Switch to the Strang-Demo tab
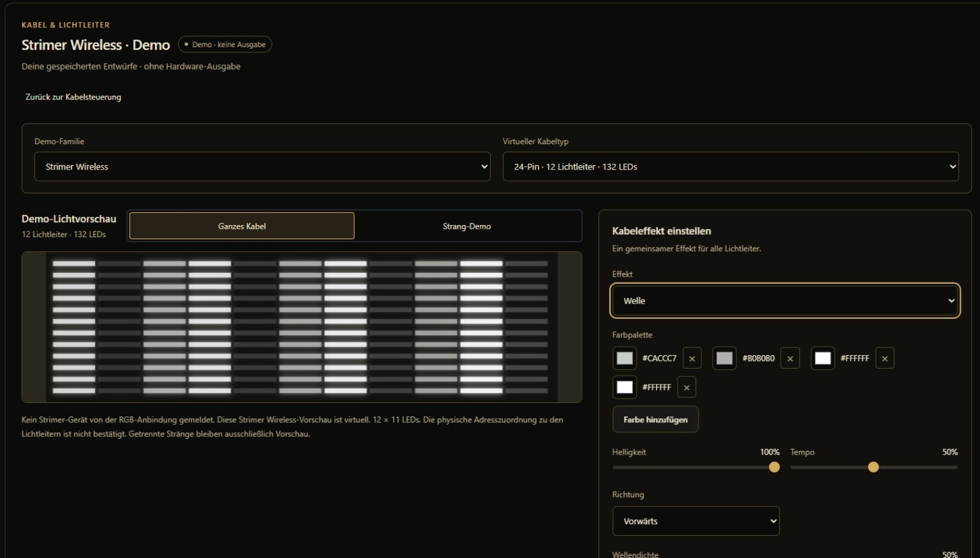This screenshot has width=980, height=558. coord(467,226)
